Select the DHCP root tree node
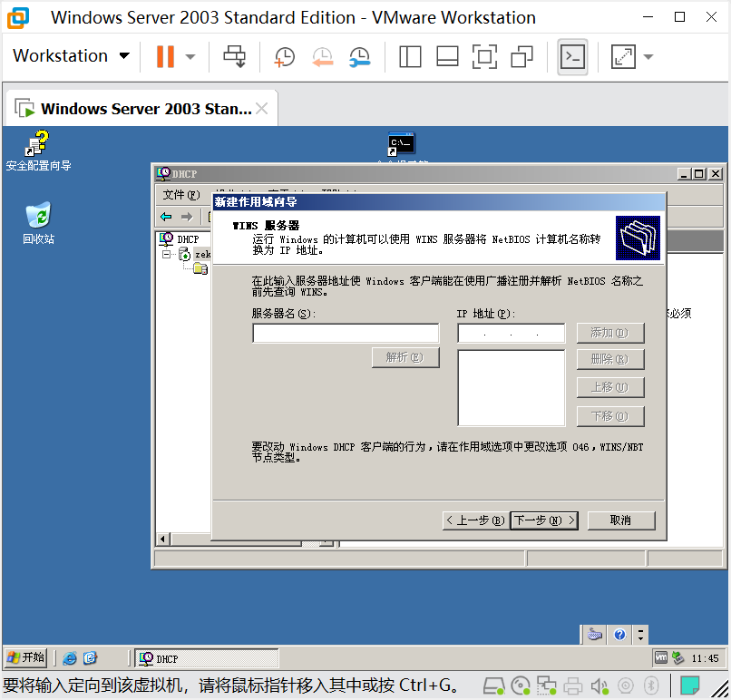 pyautogui.click(x=180, y=239)
